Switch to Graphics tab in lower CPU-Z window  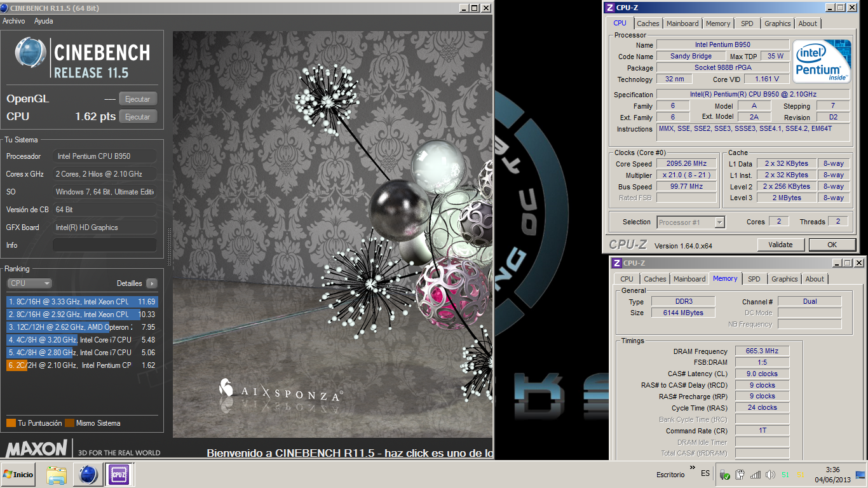coord(785,279)
